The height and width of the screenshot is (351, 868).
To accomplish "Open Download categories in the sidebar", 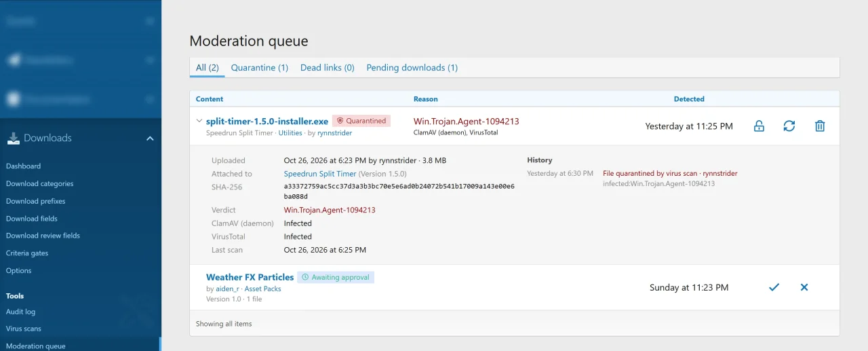I will [x=40, y=184].
